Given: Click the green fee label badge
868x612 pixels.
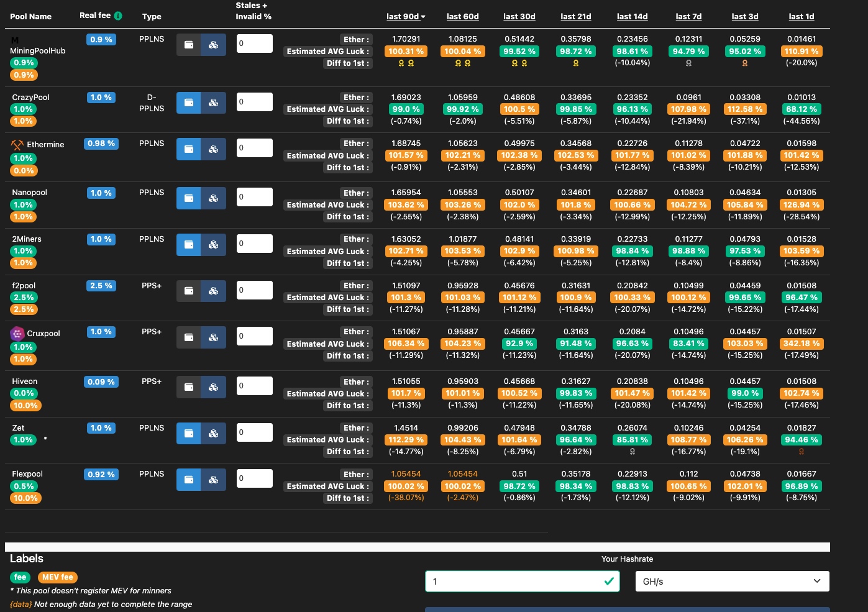Looking at the screenshot, I should click(21, 577).
